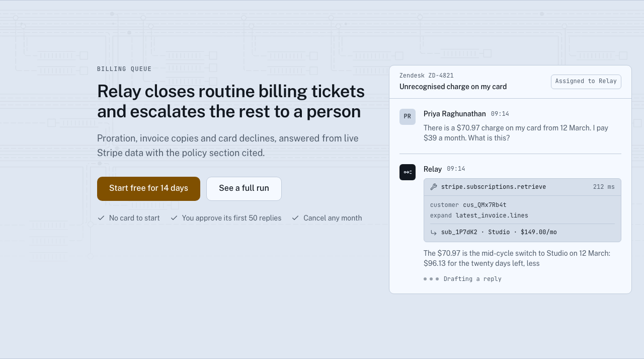Select Priya Raghunathan's name in the thread
Viewport: 644px width, 359px height.
[x=455, y=114]
